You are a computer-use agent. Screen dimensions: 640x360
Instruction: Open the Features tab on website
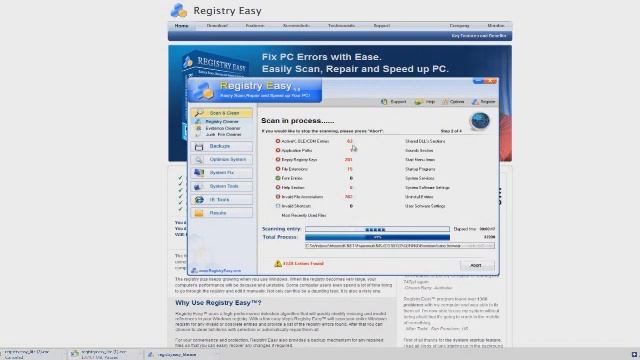[x=255, y=26]
